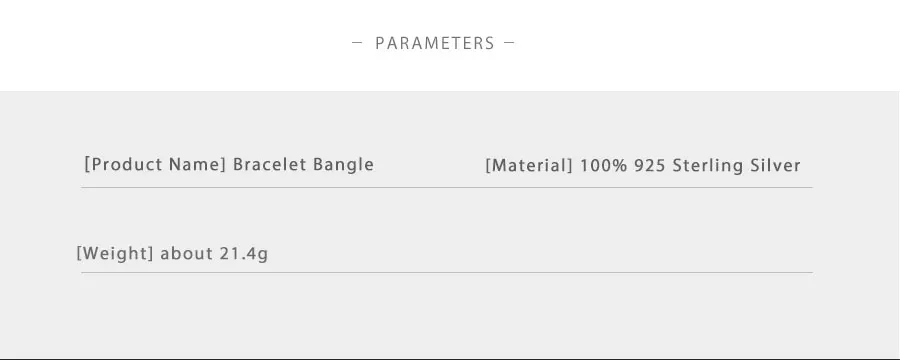This screenshot has height=360, width=900.
Task: Click the opening bracket of [Weight]
Action: coord(79,253)
